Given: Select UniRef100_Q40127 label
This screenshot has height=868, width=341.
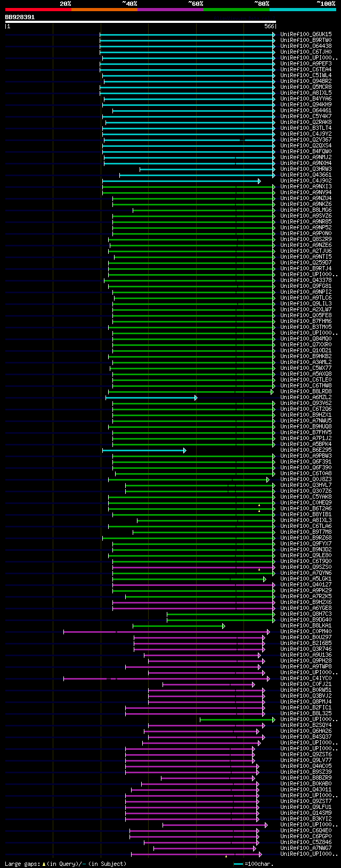Looking at the screenshot, I should click(306, 585).
